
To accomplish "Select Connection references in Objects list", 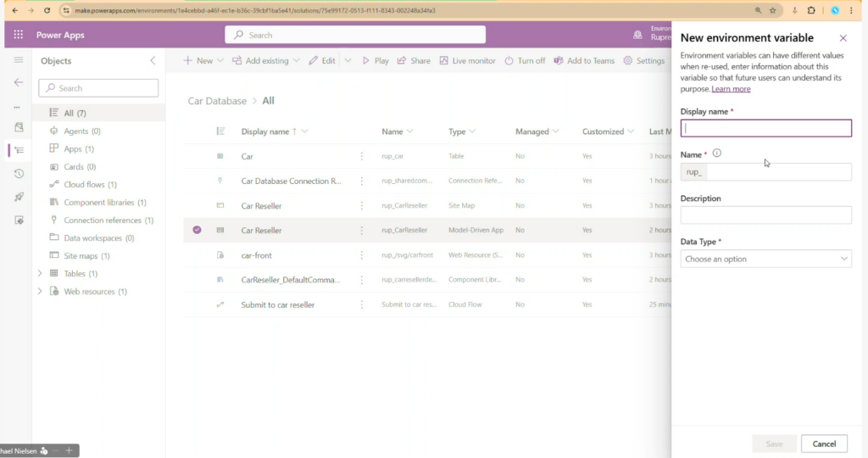I will pyautogui.click(x=108, y=221).
